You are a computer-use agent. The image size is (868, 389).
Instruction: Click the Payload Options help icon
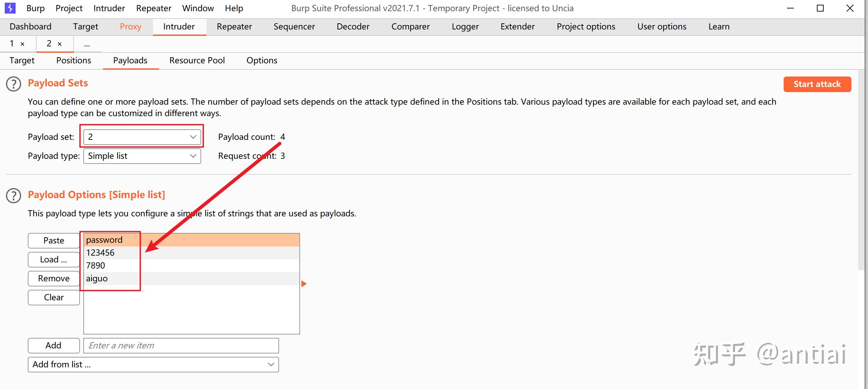click(14, 196)
